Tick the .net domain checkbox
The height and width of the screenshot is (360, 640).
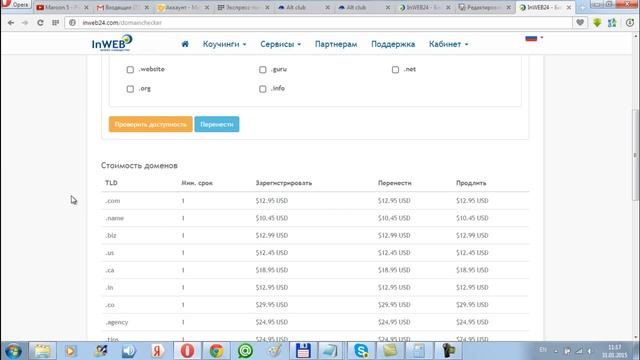(395, 70)
